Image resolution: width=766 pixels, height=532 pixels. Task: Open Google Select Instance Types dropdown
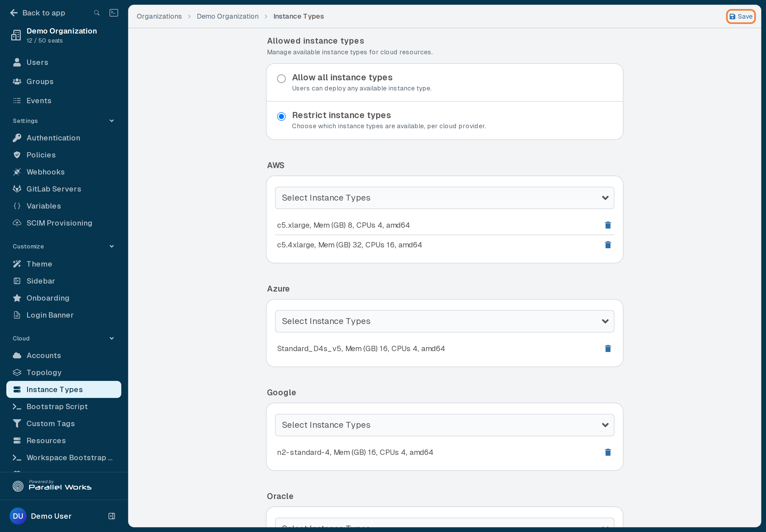(x=444, y=425)
